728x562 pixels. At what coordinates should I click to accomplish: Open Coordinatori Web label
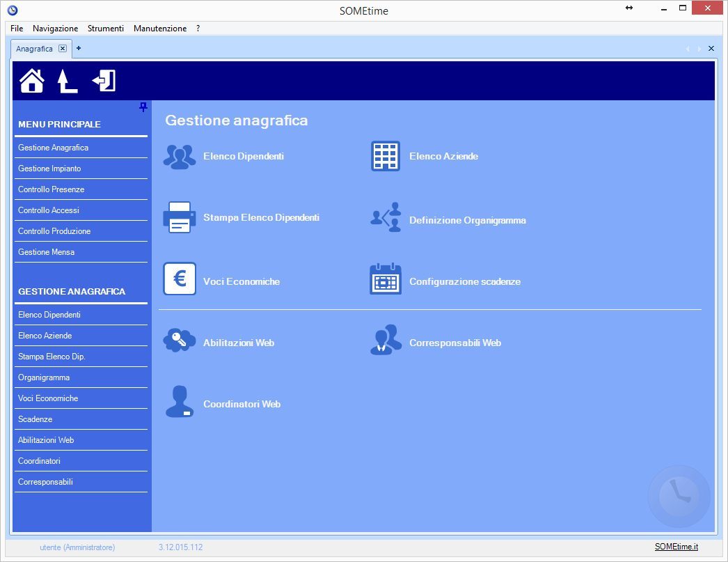point(242,405)
